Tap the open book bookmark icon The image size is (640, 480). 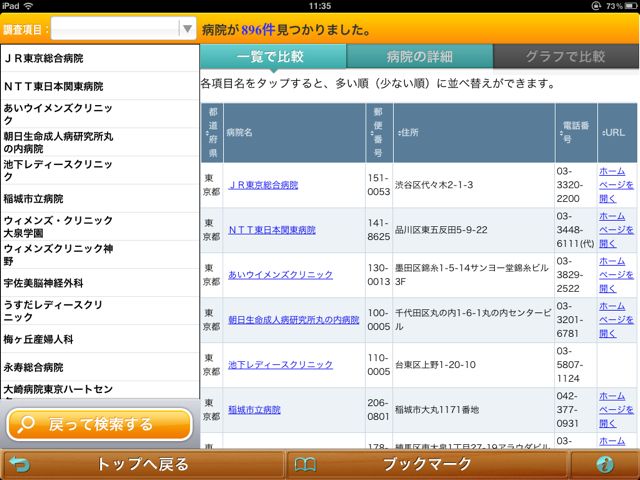(305, 464)
